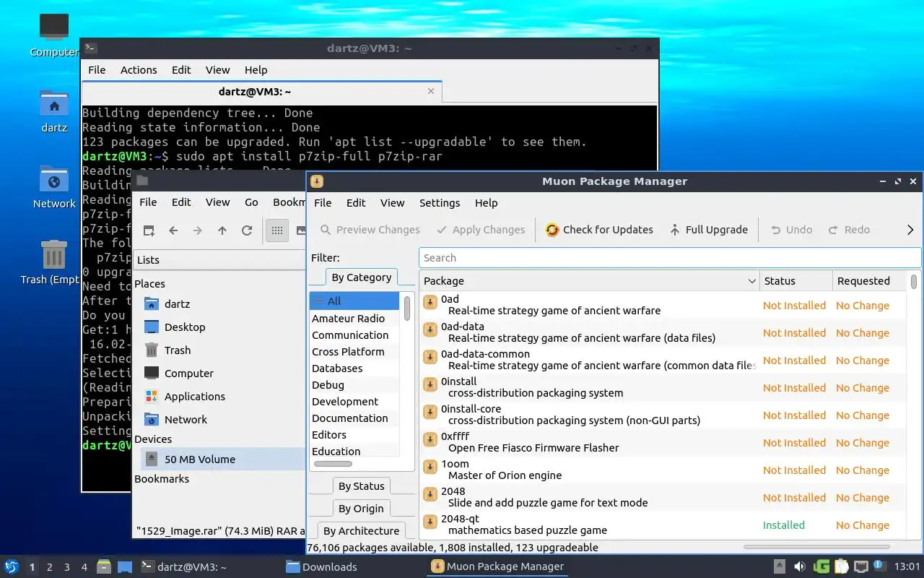Click the Redo button in Muon

point(849,230)
